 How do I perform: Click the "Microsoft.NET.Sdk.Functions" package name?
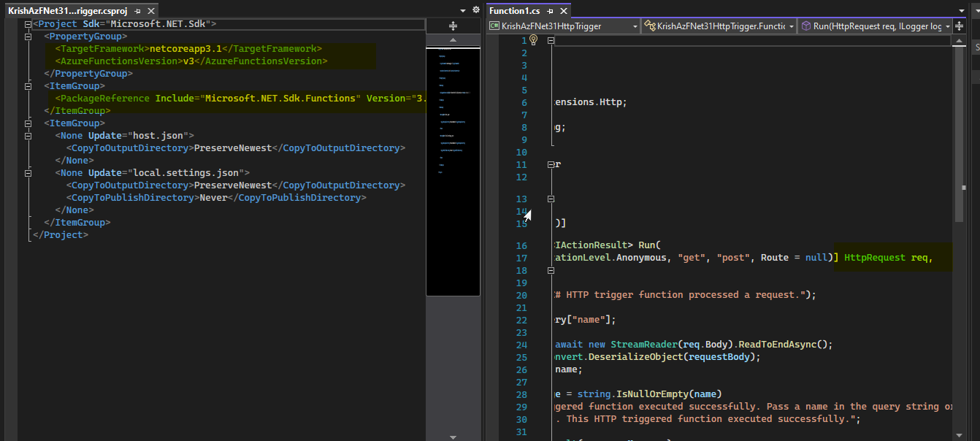280,99
